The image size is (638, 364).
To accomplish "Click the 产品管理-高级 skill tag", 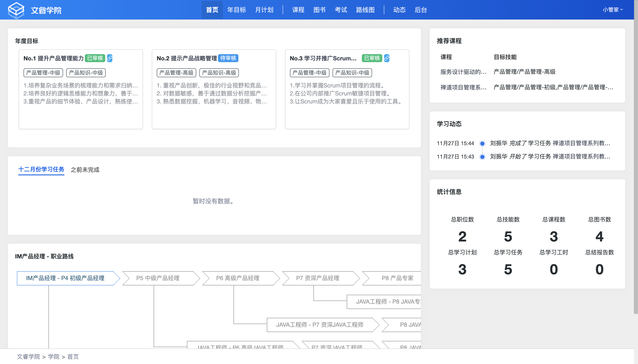I will click(176, 73).
